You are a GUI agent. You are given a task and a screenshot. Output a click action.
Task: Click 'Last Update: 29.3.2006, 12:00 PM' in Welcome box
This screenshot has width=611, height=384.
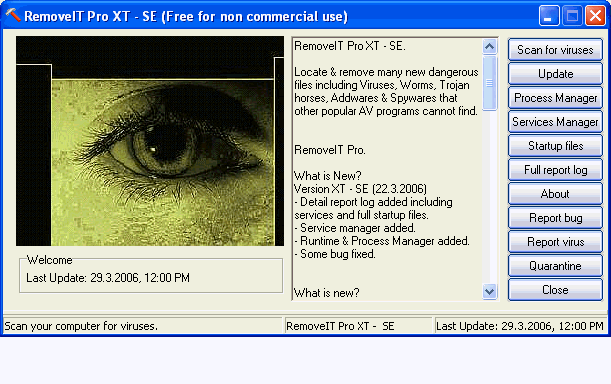(108, 278)
